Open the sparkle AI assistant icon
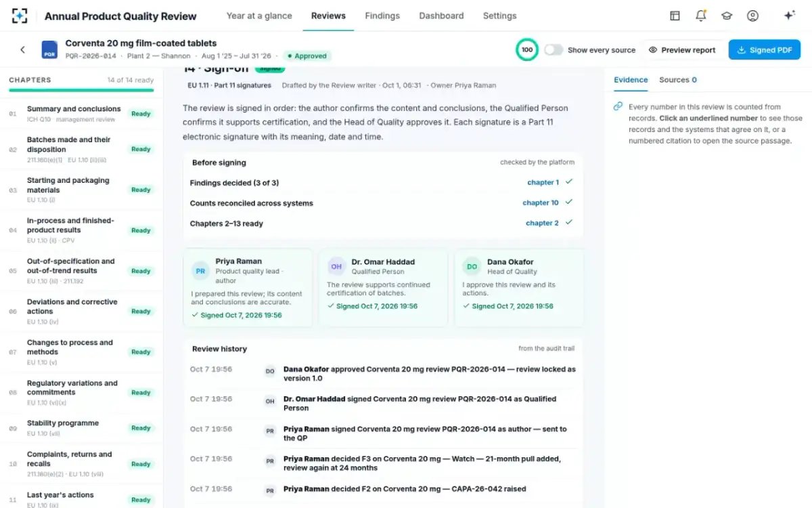812x508 pixels. click(789, 16)
